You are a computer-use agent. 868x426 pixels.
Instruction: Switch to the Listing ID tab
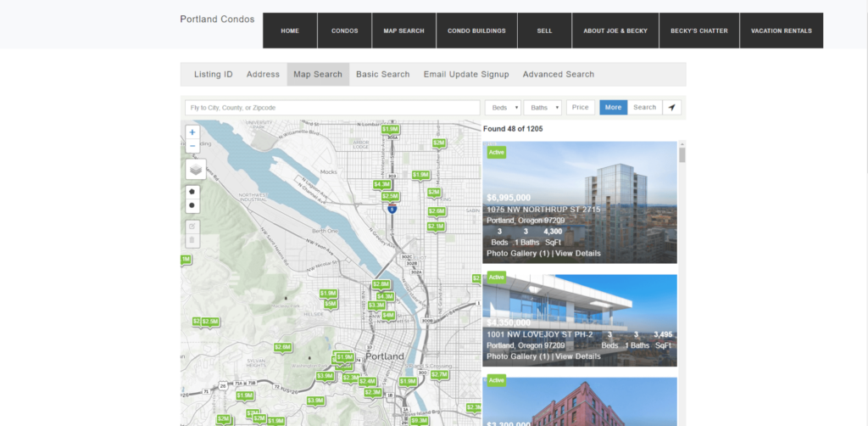pos(213,74)
